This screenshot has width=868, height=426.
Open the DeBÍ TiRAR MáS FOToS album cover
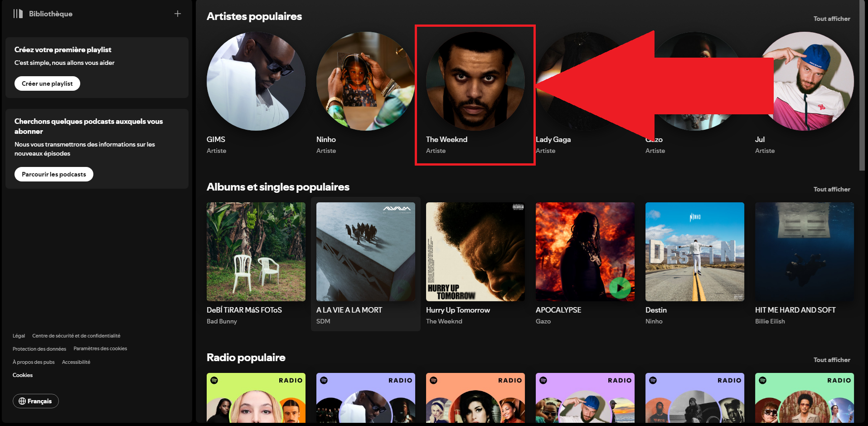click(256, 252)
